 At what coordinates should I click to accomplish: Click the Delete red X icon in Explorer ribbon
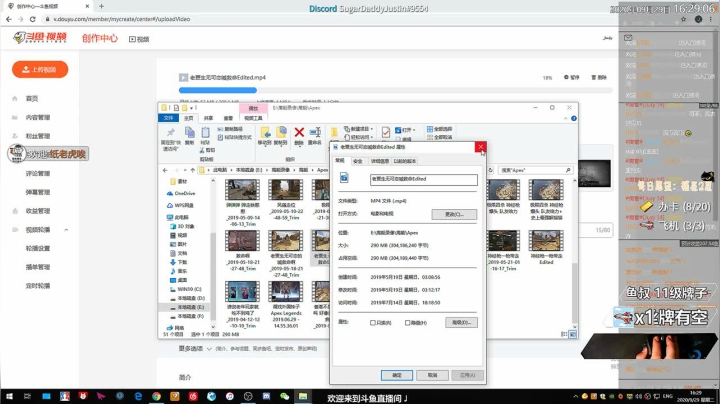click(299, 133)
